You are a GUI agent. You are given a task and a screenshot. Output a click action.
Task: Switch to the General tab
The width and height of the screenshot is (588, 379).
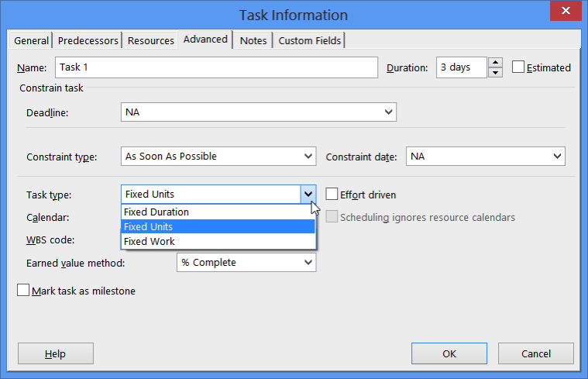pyautogui.click(x=31, y=40)
